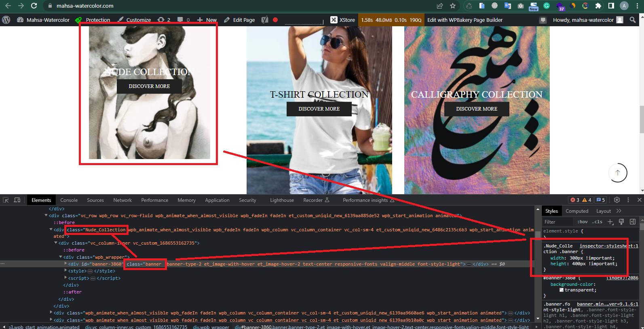The height and width of the screenshot is (329, 644).
Task: Open the 5 issues counter
Action: click(x=601, y=200)
